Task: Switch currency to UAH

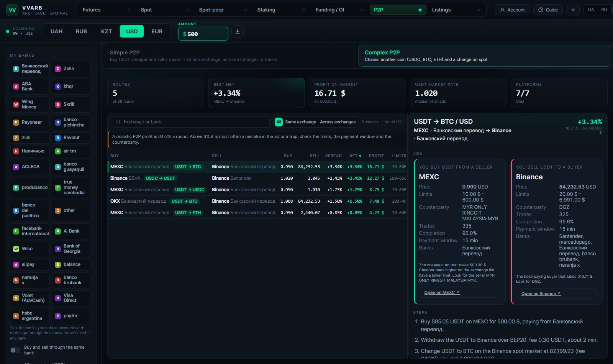Action: (57, 31)
